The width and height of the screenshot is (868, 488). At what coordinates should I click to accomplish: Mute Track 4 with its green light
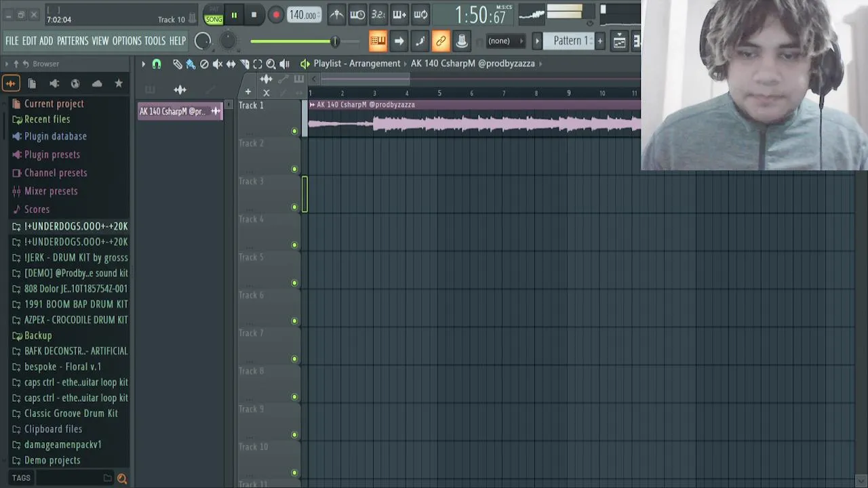click(x=294, y=245)
